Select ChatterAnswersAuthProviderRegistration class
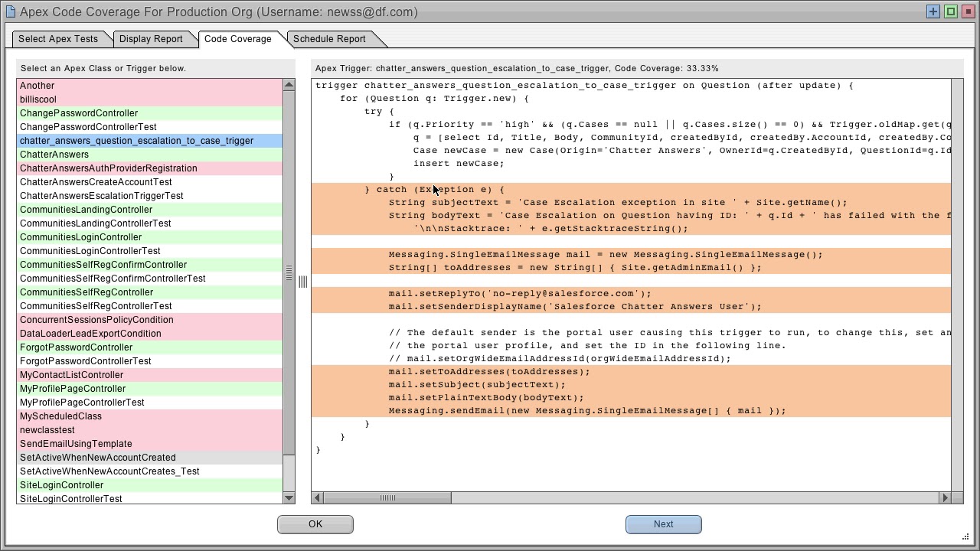 point(150,168)
